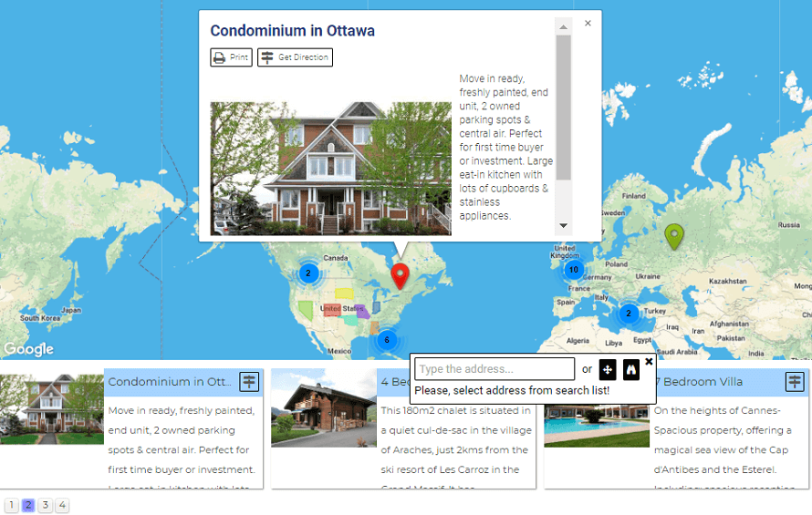Click the move-marker crosshair icon in search box
812x515 pixels.
click(608, 369)
